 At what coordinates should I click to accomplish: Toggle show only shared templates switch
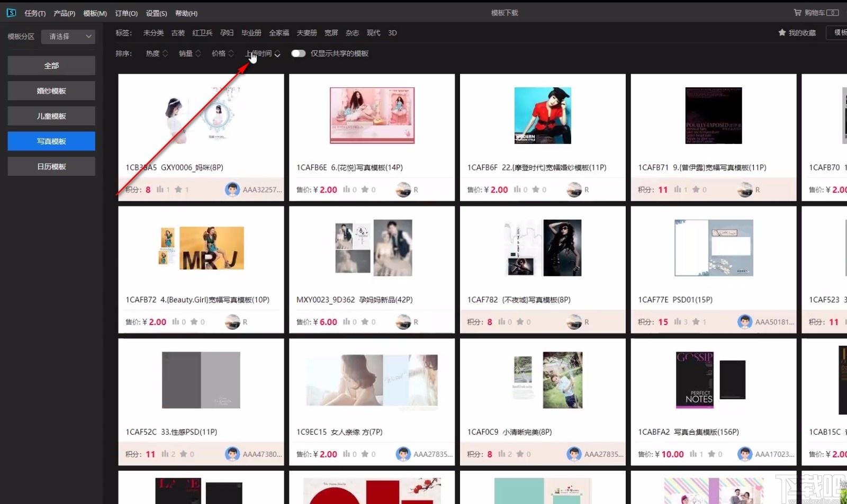click(x=298, y=53)
